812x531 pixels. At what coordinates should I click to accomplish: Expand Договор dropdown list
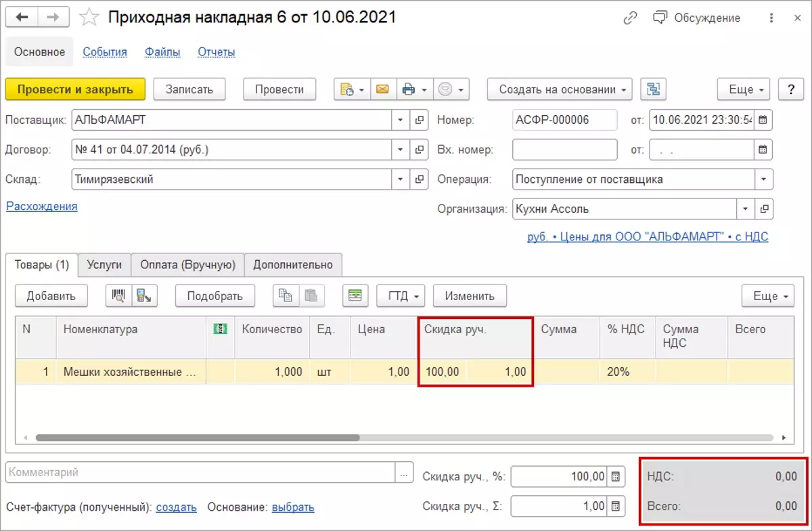click(x=402, y=150)
